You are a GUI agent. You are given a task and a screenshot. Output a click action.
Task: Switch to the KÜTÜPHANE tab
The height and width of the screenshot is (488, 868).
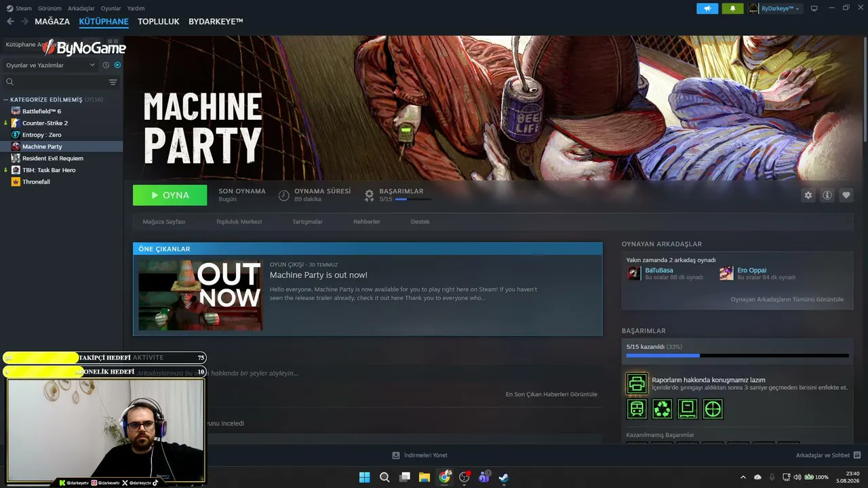(104, 22)
